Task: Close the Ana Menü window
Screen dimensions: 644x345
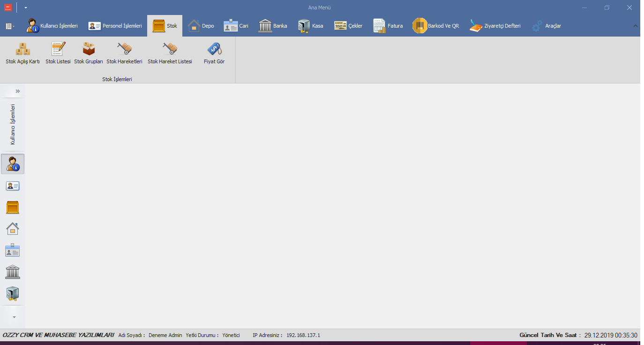Action: [x=629, y=7]
